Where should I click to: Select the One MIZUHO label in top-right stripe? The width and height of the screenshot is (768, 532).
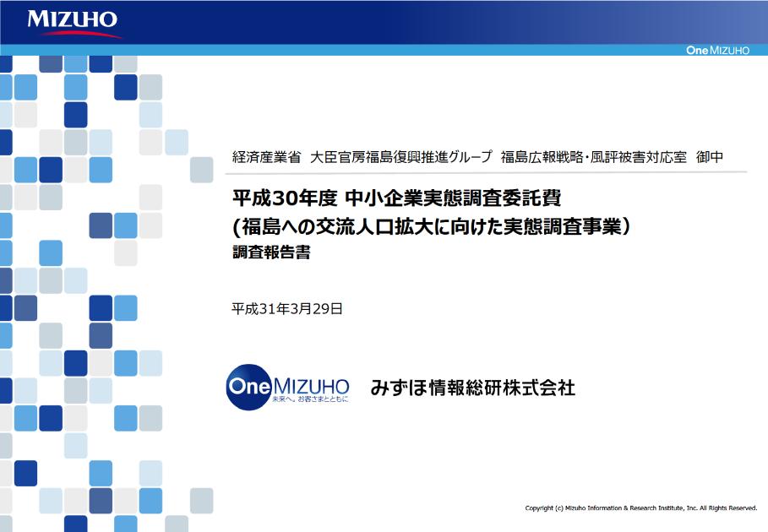[x=717, y=51]
